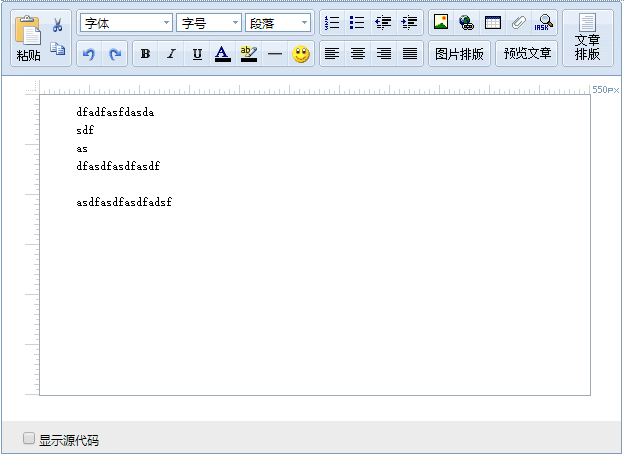Insert an image using picture icon
This screenshot has height=456, width=624.
click(x=441, y=23)
